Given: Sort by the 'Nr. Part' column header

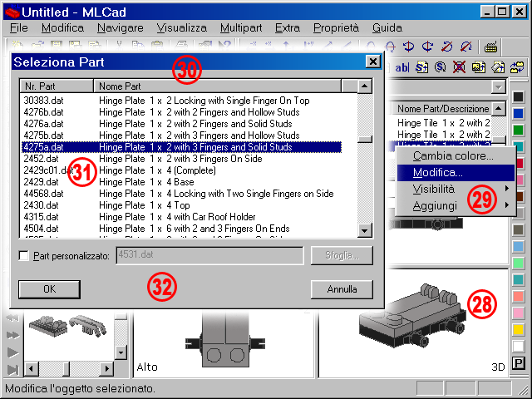Looking at the screenshot, I should point(57,86).
